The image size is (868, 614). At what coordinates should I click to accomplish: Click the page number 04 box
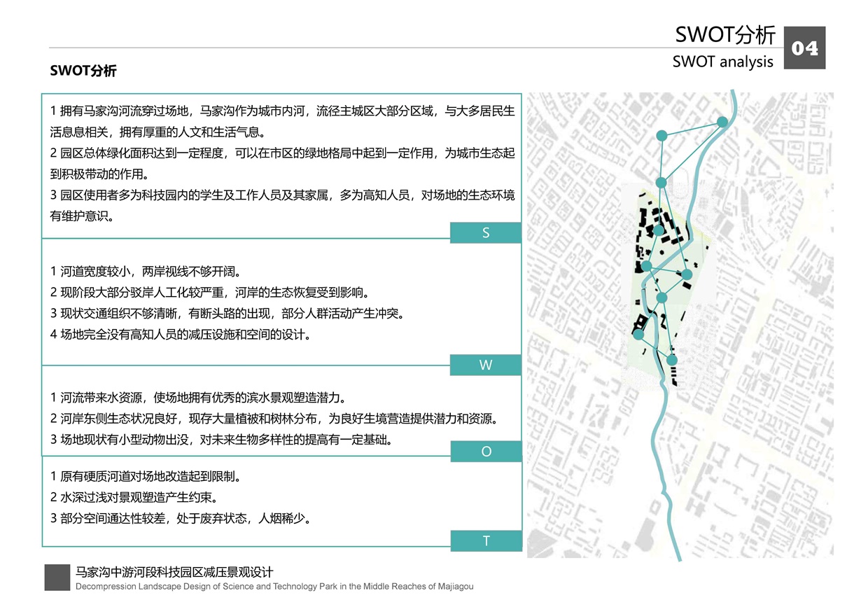point(804,48)
